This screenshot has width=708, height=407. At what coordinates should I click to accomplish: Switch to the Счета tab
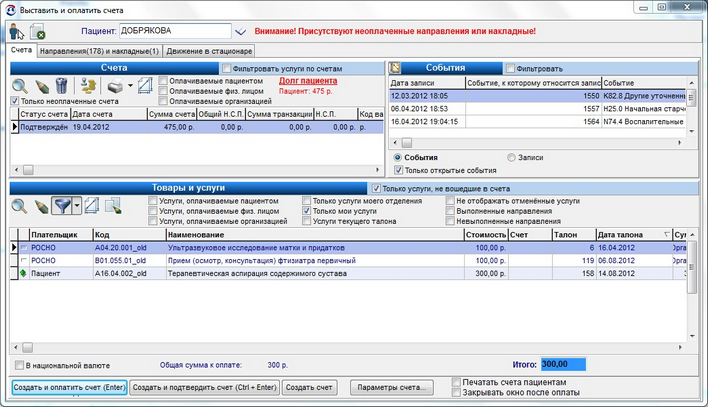tap(21, 50)
